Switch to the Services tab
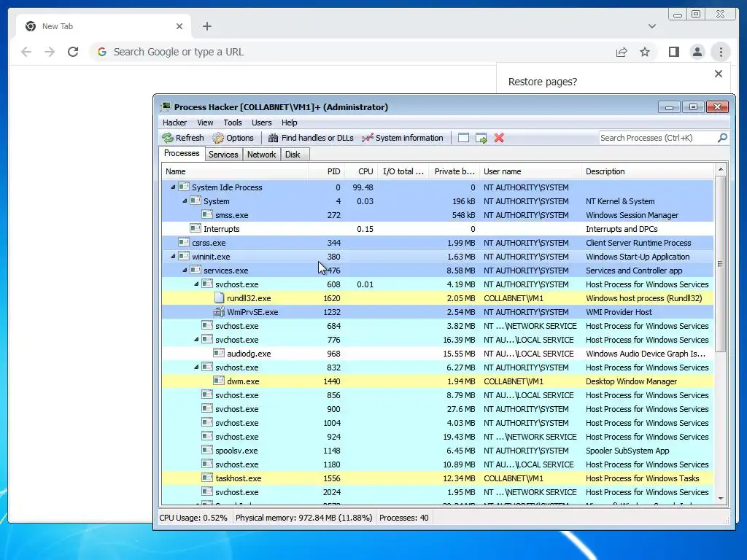 point(223,155)
